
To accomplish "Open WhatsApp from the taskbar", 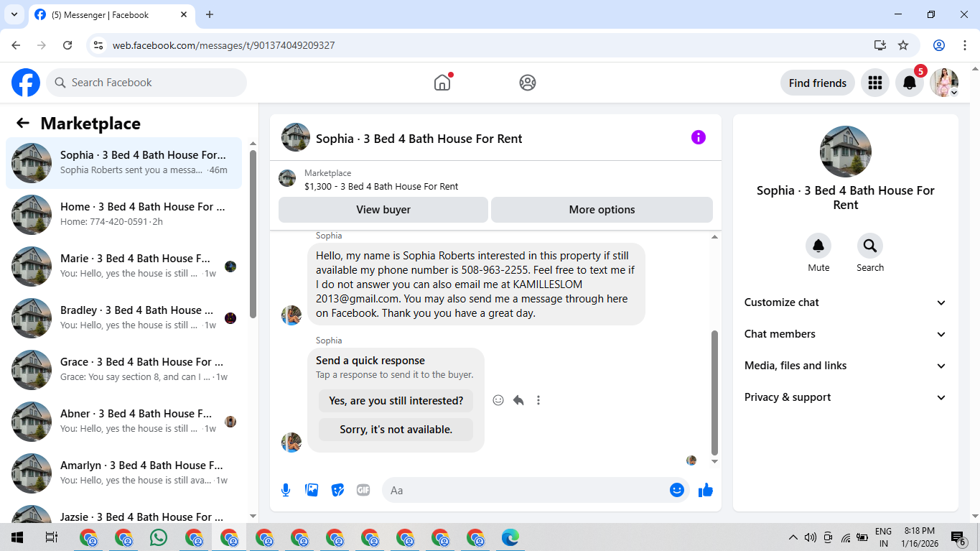I will (159, 537).
